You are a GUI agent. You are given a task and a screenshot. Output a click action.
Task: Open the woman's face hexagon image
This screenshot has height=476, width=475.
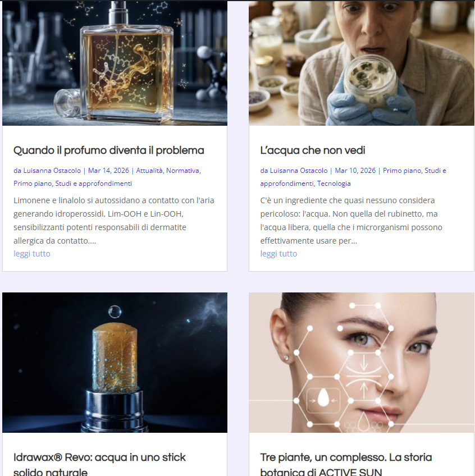(x=362, y=363)
